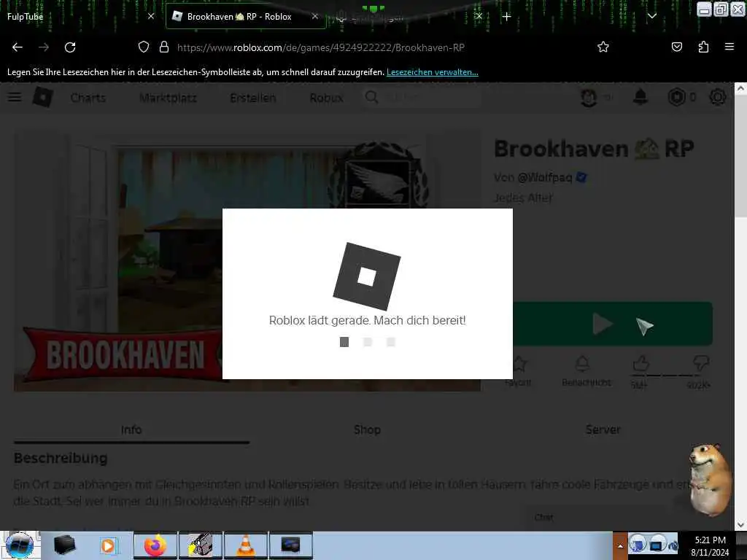Click the taskbar clock showing 5:21 PM
The image size is (747, 560).
(710, 545)
